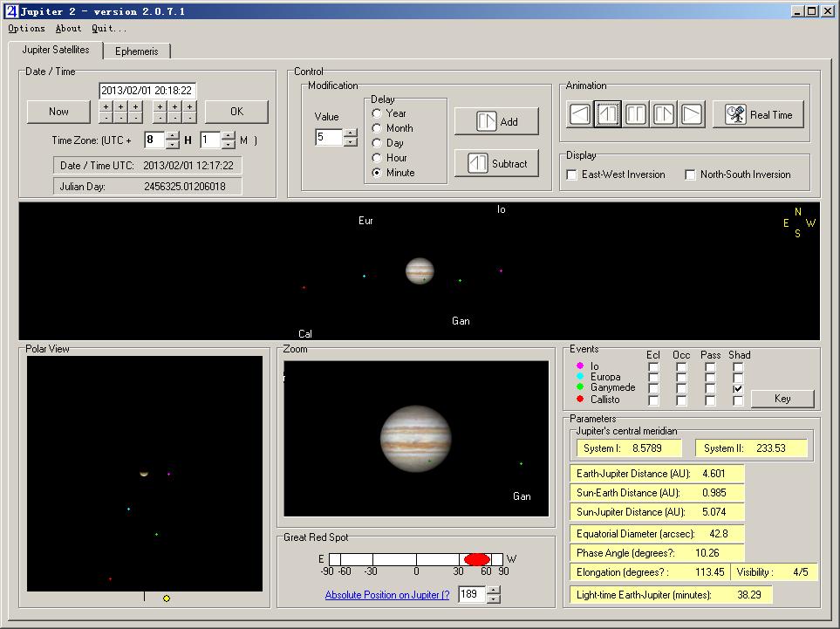The image size is (840, 629).
Task: Click the large Jupiter image in Zoom panel
Action: (x=416, y=438)
